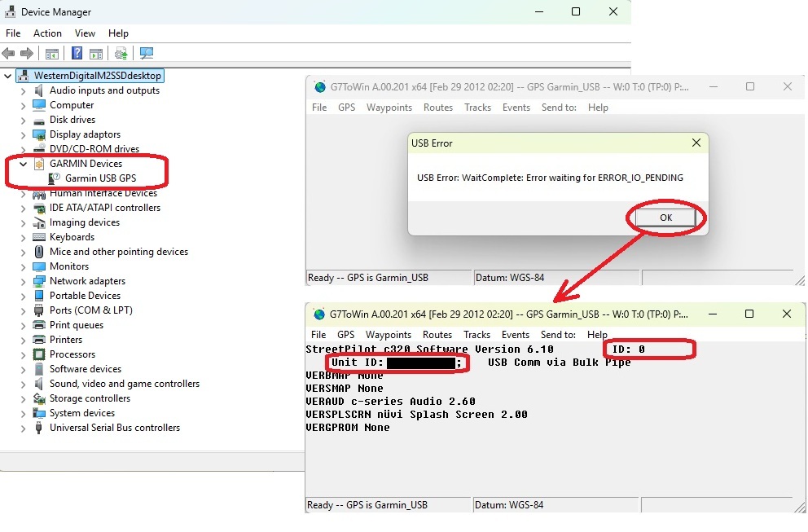Screen dimensions: 808x532
Task: Expand the Processors node
Action: (x=23, y=354)
